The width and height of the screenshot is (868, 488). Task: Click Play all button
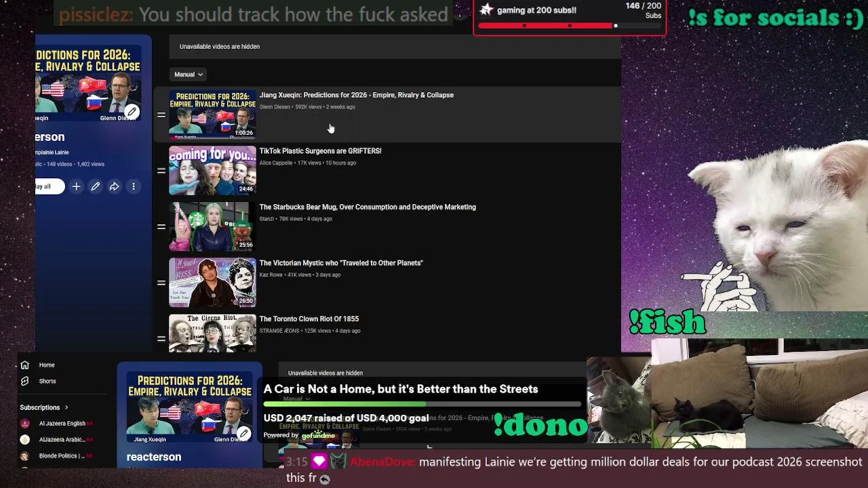[50, 186]
